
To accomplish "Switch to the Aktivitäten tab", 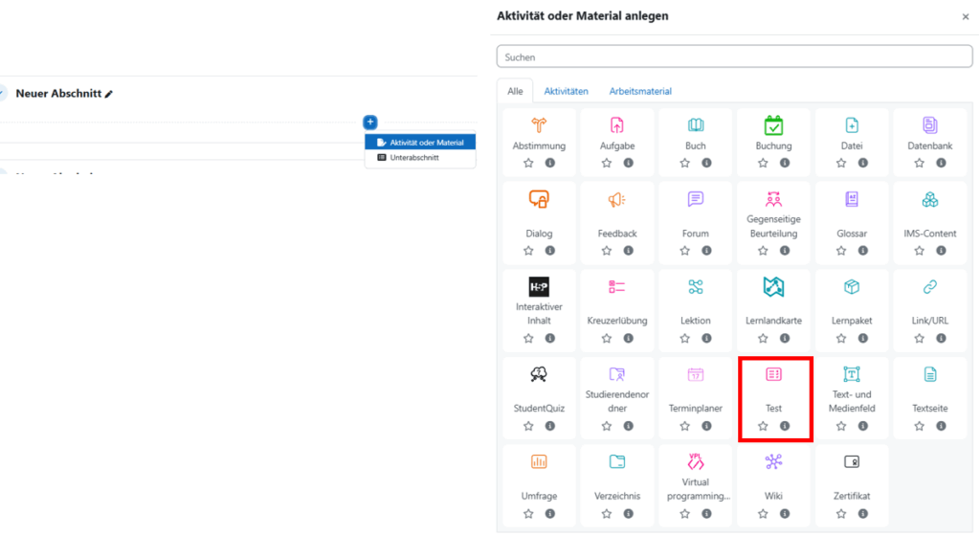I will click(566, 91).
